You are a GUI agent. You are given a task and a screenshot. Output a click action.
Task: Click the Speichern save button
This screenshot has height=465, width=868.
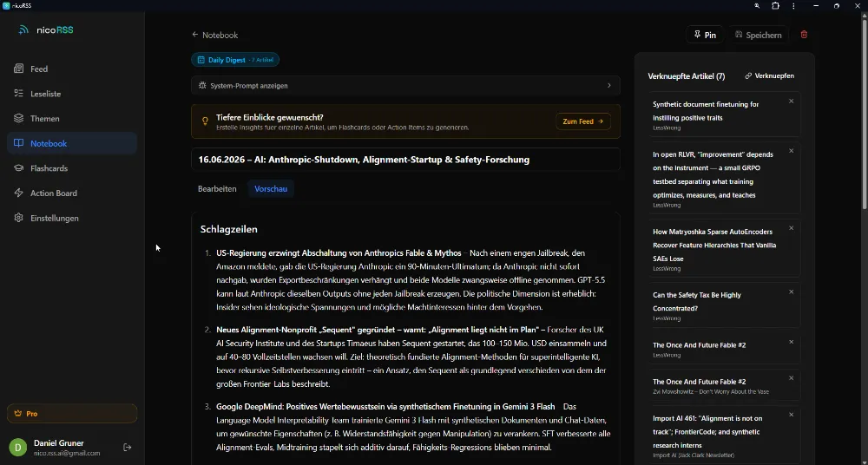click(758, 35)
